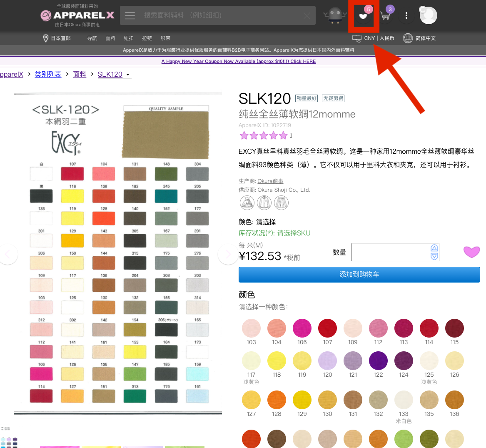Open the Happy New Year coupon link
486x448 pixels.
point(238,61)
